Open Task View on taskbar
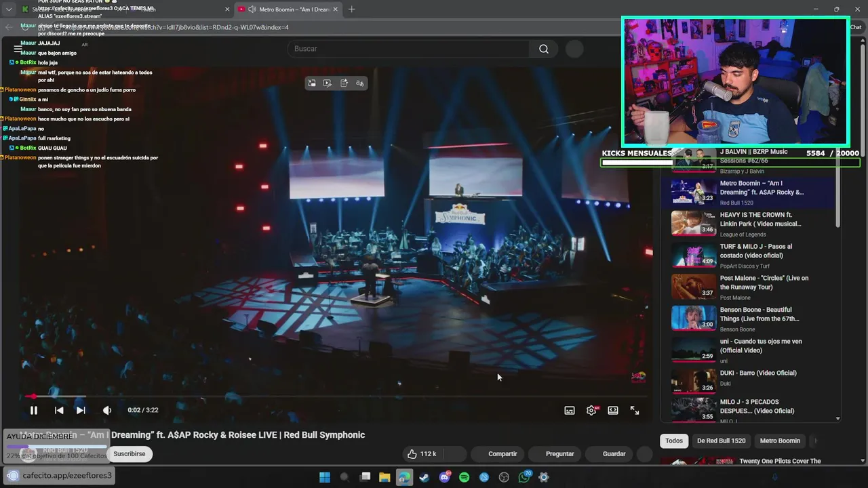 pyautogui.click(x=365, y=477)
